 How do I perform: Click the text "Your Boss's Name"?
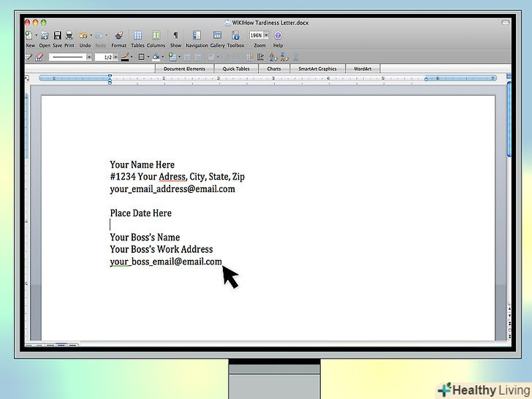(145, 237)
